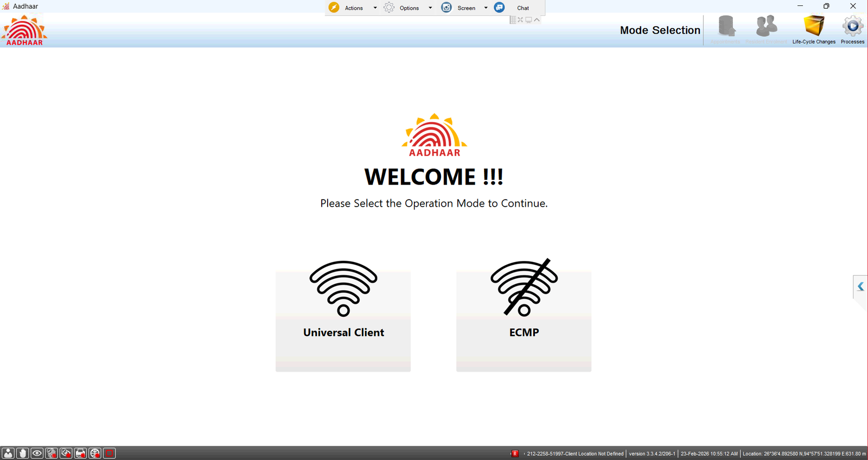Click the monitor icon under remote toolbar
This screenshot has height=460, width=868.
point(528,20)
